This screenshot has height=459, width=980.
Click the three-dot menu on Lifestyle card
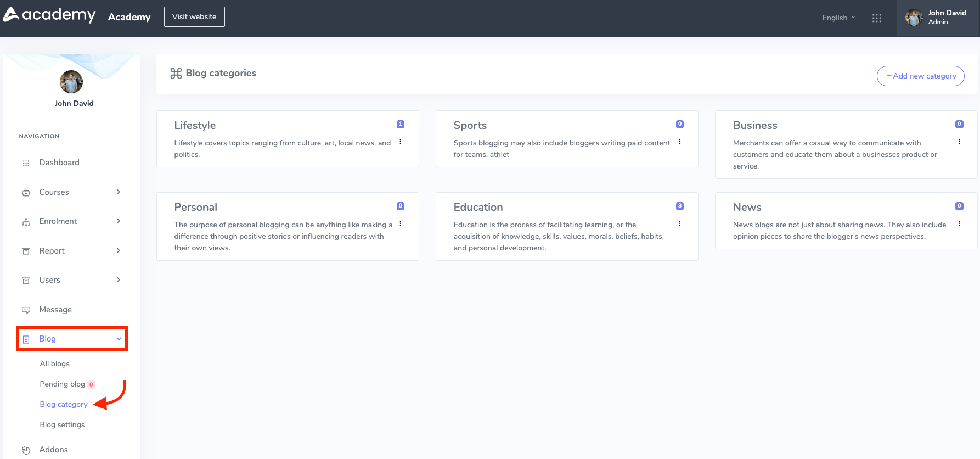coord(401,142)
